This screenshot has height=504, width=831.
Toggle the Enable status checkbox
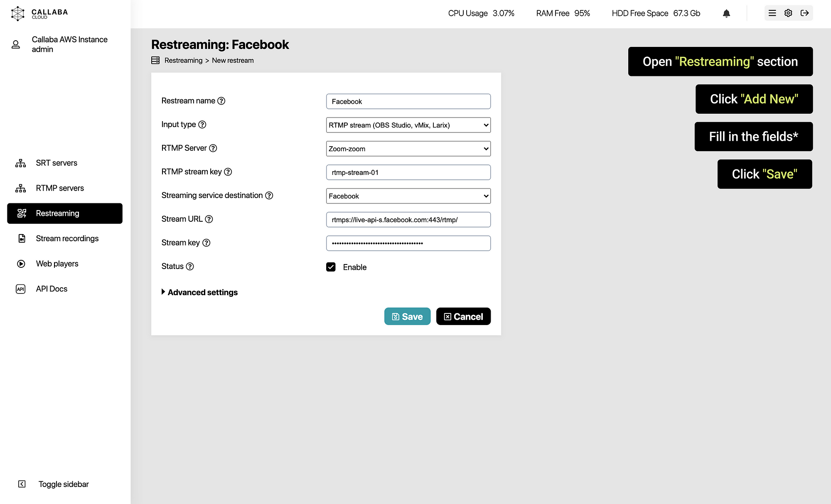[x=331, y=267]
